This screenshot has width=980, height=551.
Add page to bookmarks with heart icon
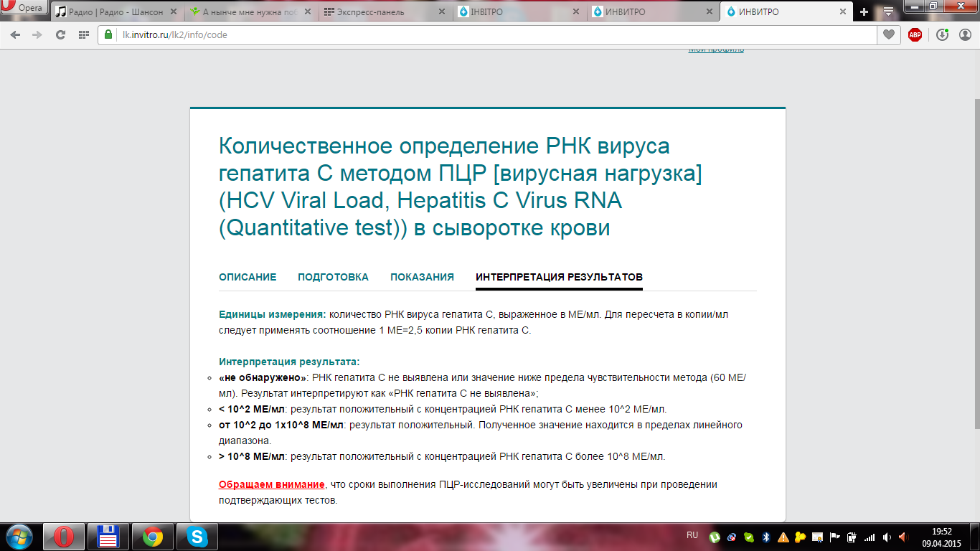pyautogui.click(x=889, y=34)
